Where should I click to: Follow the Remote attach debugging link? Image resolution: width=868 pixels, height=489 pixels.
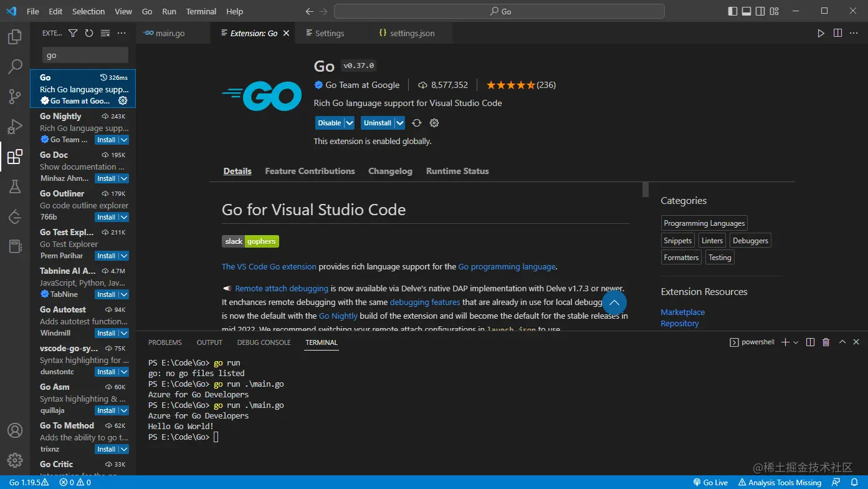point(282,288)
